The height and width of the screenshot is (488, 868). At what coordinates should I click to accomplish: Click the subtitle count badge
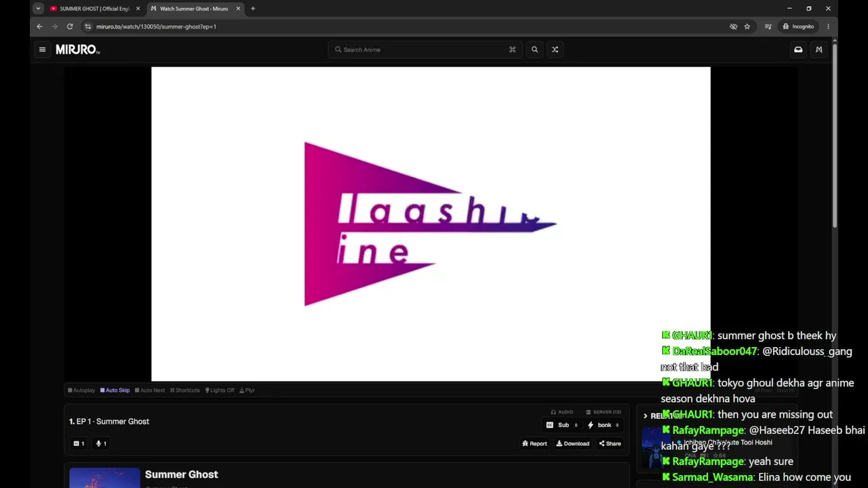pyautogui.click(x=79, y=443)
